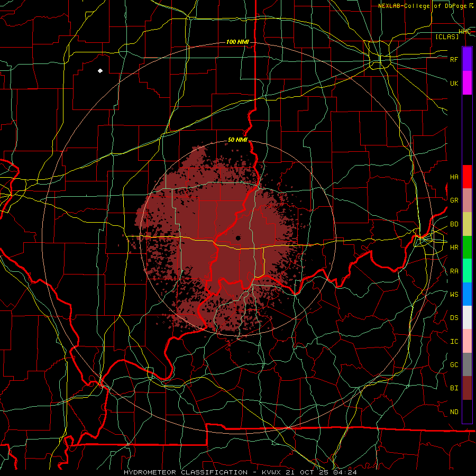476x476 pixels.
Task: Click the black radar site dot at center
Action: point(239,239)
